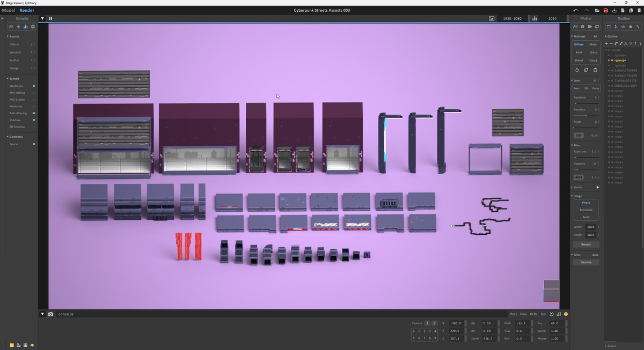Switch to the Model tab
Screen dimensions: 644x350
click(x=9, y=10)
